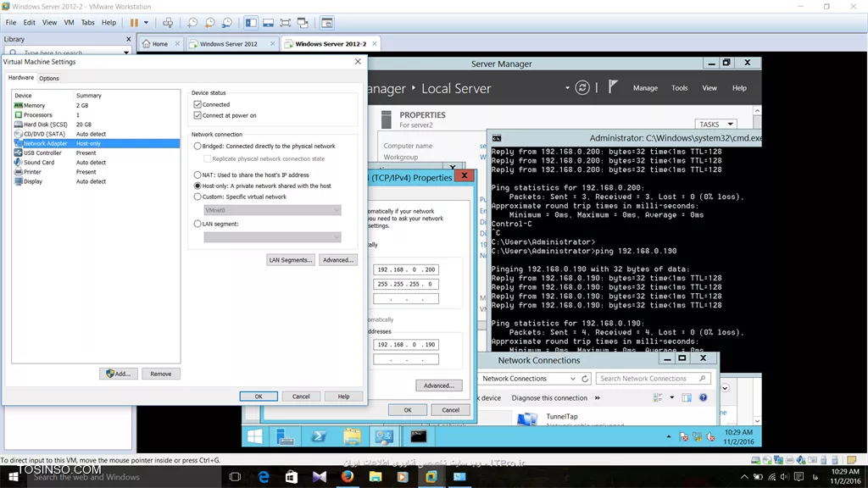Open the view options dropdown in Network Connections
The image size is (868, 488).
click(x=671, y=397)
